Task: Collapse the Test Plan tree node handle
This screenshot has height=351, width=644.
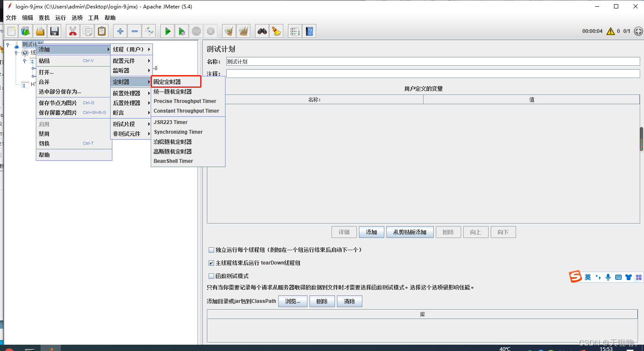Action: point(8,45)
